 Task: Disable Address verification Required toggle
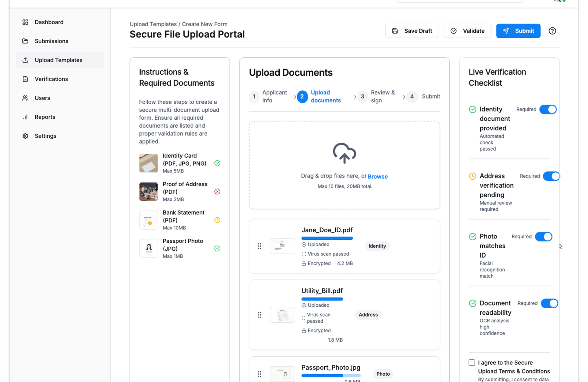tap(551, 176)
